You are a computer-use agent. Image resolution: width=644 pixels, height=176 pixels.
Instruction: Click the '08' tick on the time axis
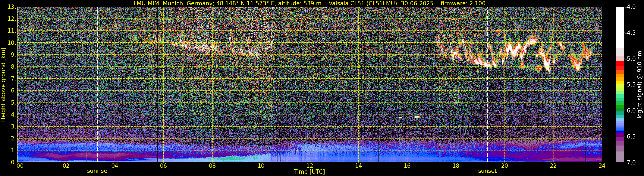[212, 166]
